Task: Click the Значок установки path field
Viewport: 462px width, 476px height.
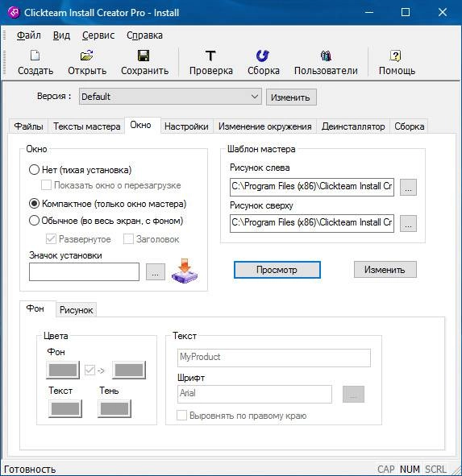Action: (x=84, y=271)
